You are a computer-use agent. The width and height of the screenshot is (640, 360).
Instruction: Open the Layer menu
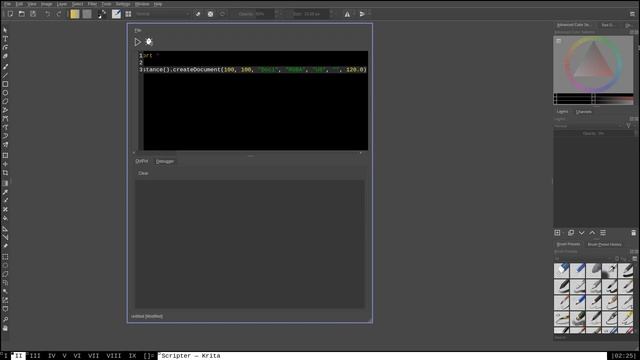tap(62, 4)
